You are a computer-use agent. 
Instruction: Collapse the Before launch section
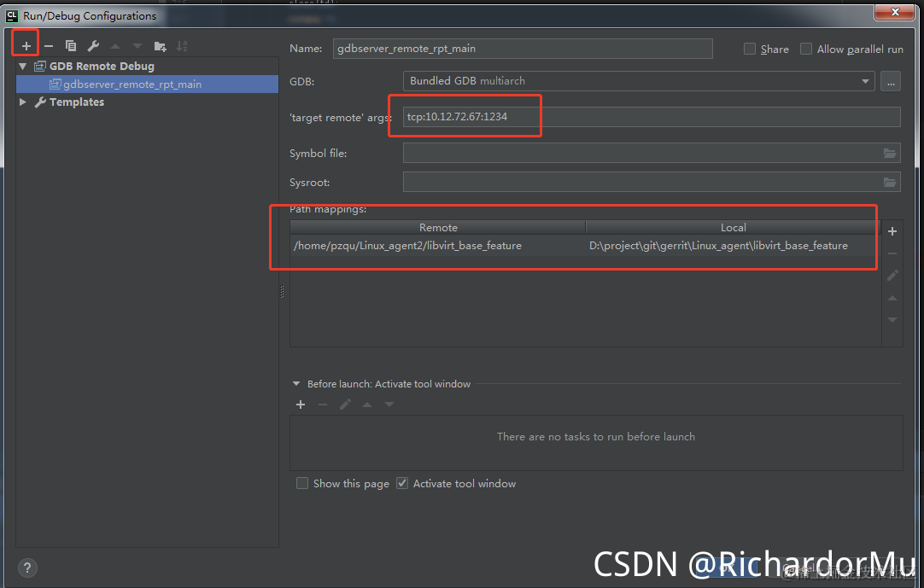pos(295,383)
